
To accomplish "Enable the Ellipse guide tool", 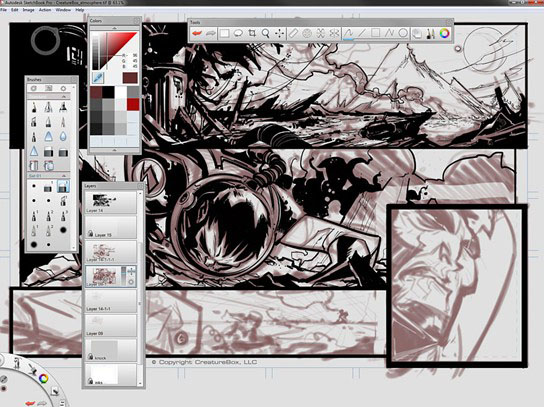I will pos(307,33).
